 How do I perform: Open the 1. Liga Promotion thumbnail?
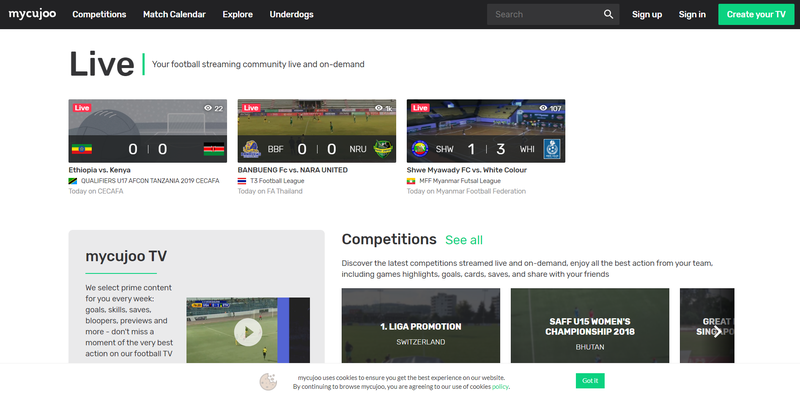click(x=421, y=326)
